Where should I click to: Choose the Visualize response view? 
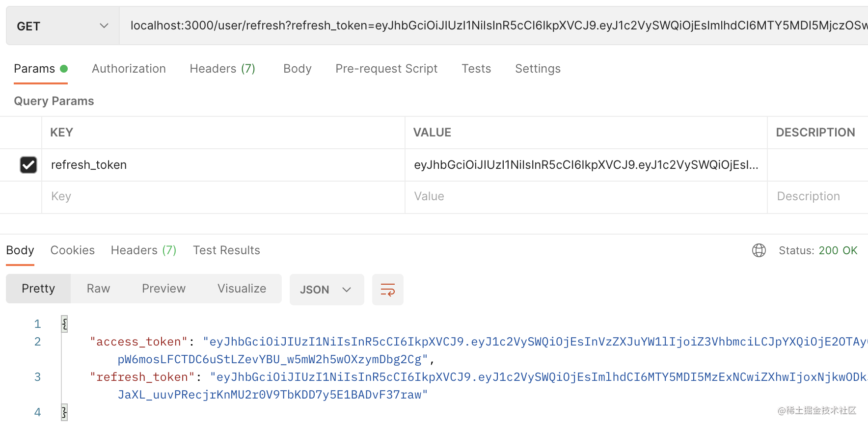point(242,289)
